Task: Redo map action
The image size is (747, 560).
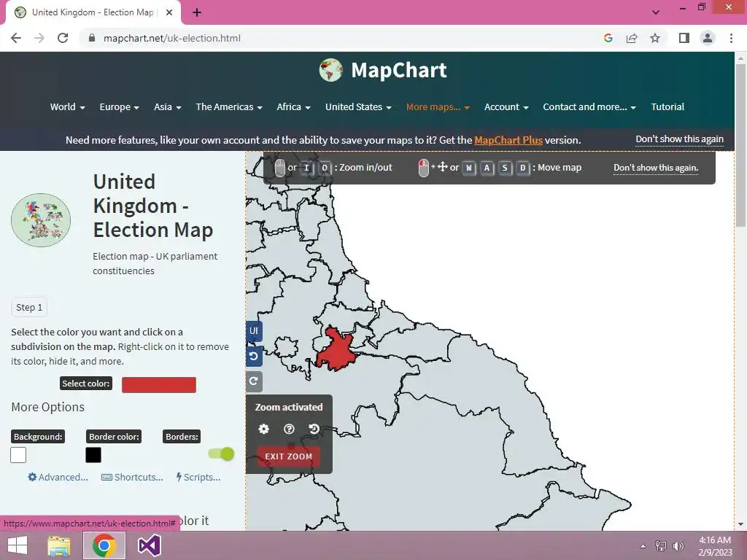Action: tap(254, 381)
